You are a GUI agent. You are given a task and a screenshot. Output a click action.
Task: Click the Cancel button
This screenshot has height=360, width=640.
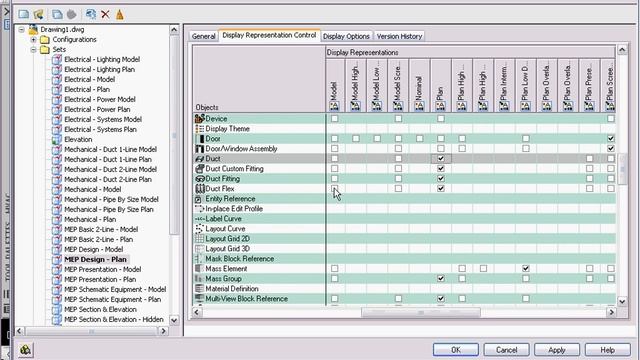tap(507, 350)
